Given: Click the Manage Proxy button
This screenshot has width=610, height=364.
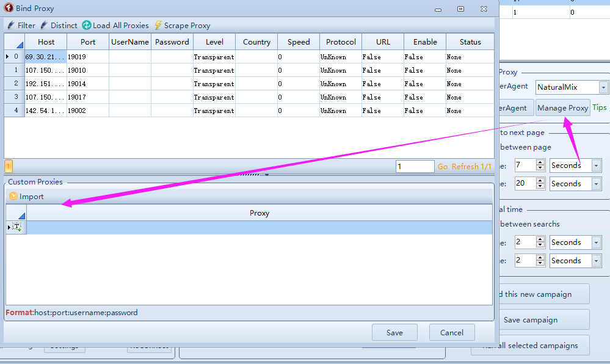Looking at the screenshot, I should 562,108.
